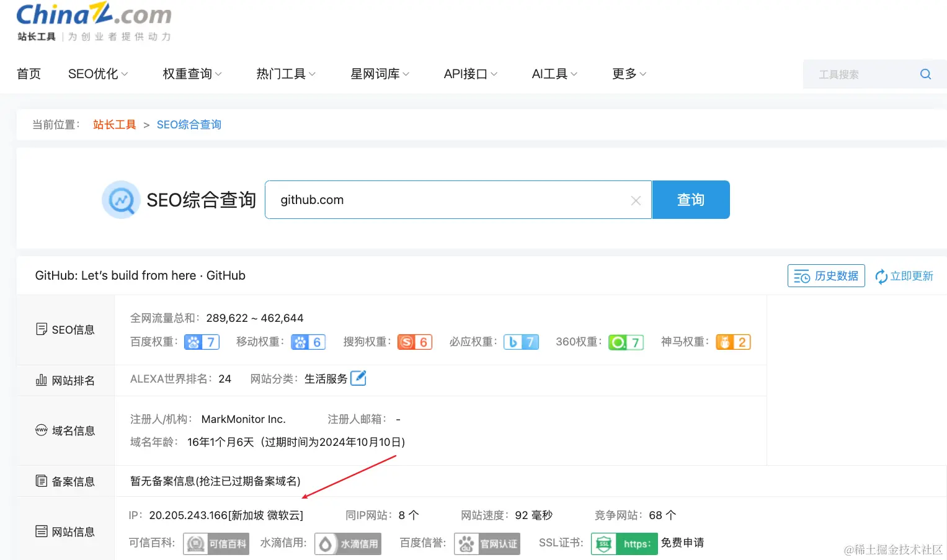Click the 立即更新 refresh icon
This screenshot has width=947, height=560.
click(881, 277)
